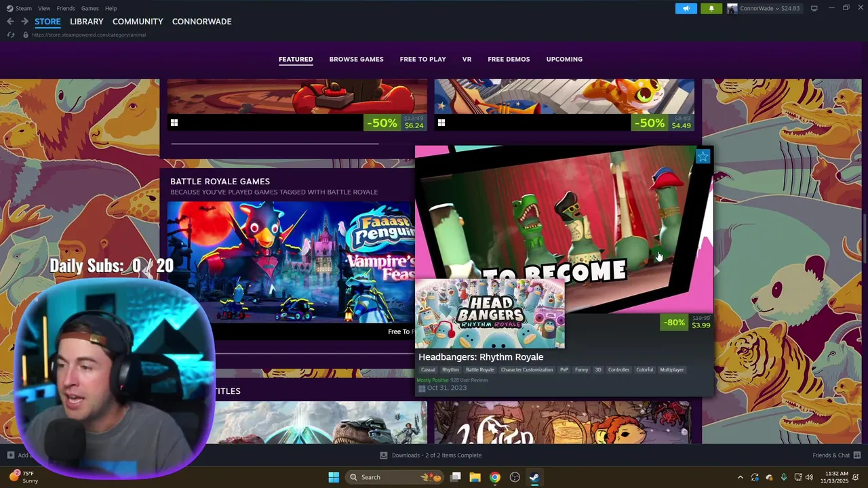Select the VR tab

467,59
